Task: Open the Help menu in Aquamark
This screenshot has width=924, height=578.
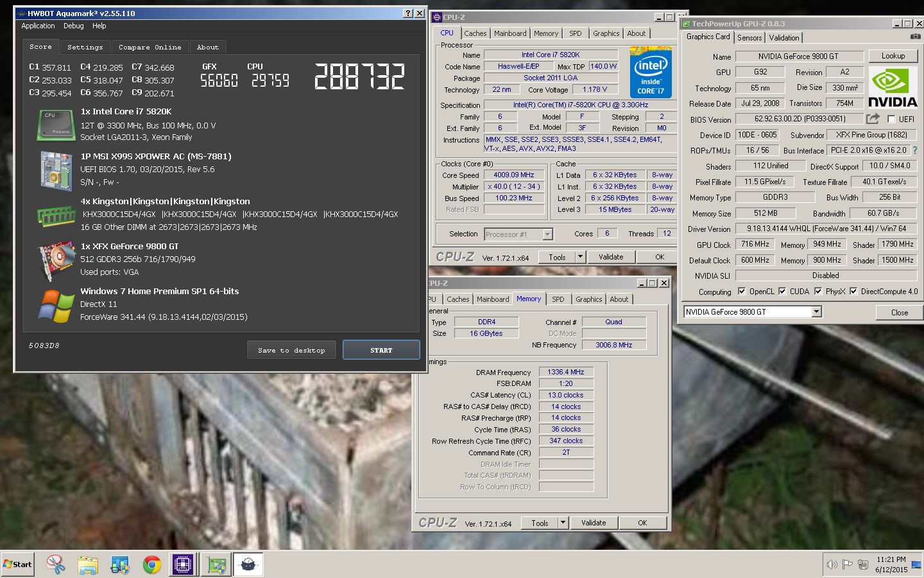Action: (x=99, y=26)
